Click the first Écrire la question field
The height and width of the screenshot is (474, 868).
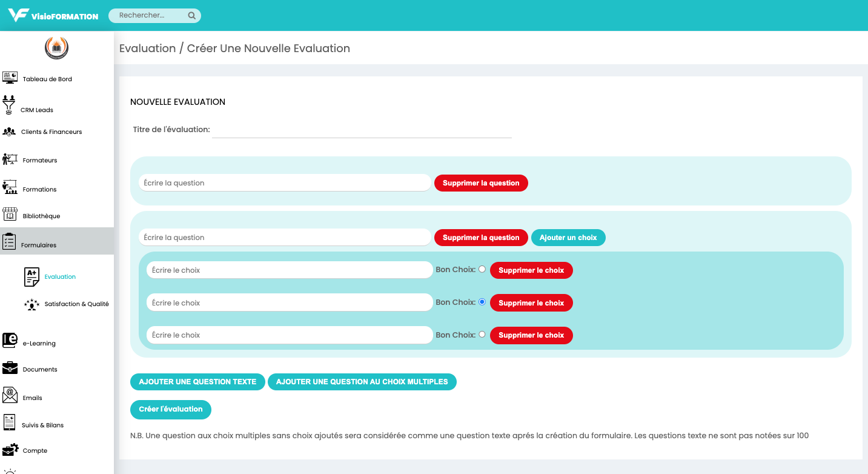pos(285,183)
